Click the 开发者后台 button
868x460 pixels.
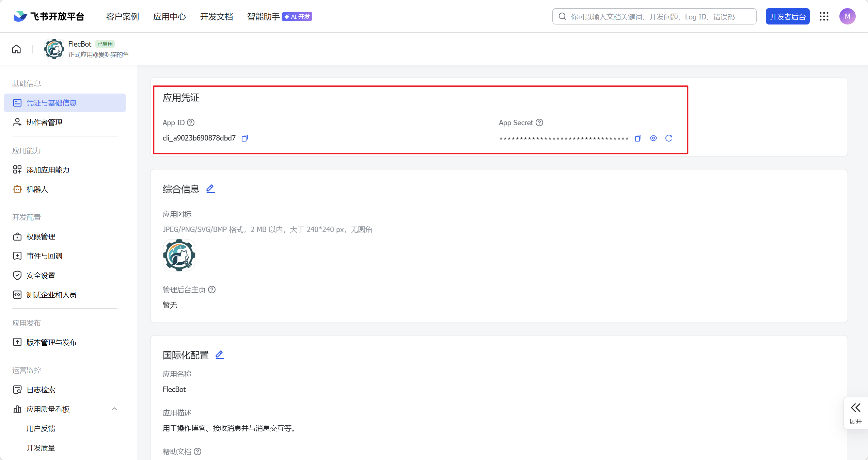click(788, 17)
